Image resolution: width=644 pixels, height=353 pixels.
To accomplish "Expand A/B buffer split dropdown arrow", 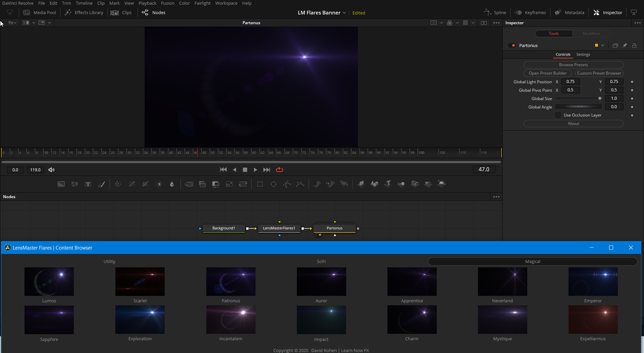I will pyautogui.click(x=34, y=23).
